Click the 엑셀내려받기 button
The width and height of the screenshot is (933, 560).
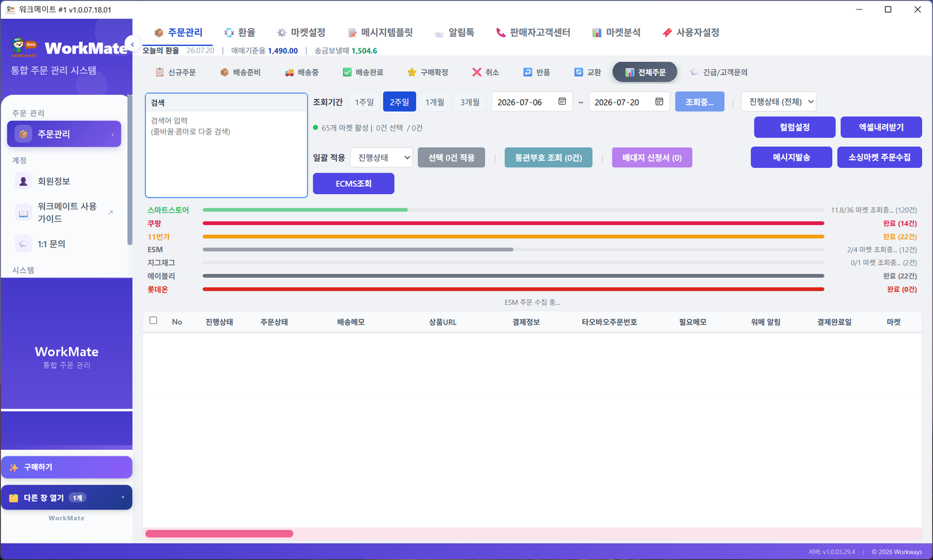881,127
